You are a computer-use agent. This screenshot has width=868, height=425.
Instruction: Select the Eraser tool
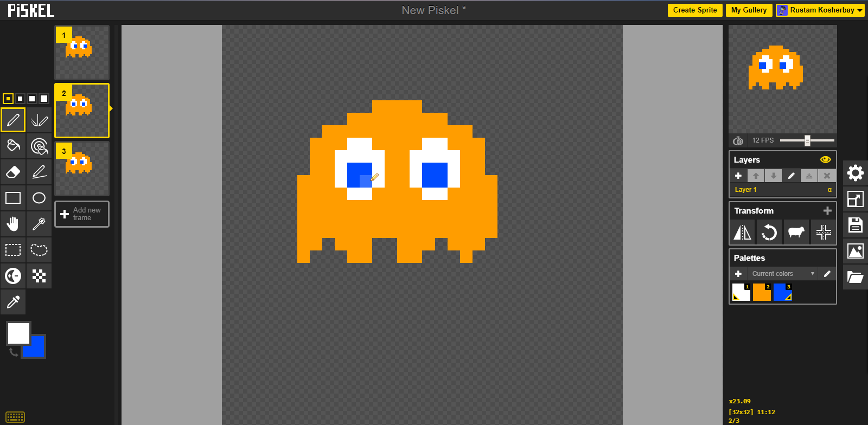click(x=13, y=172)
